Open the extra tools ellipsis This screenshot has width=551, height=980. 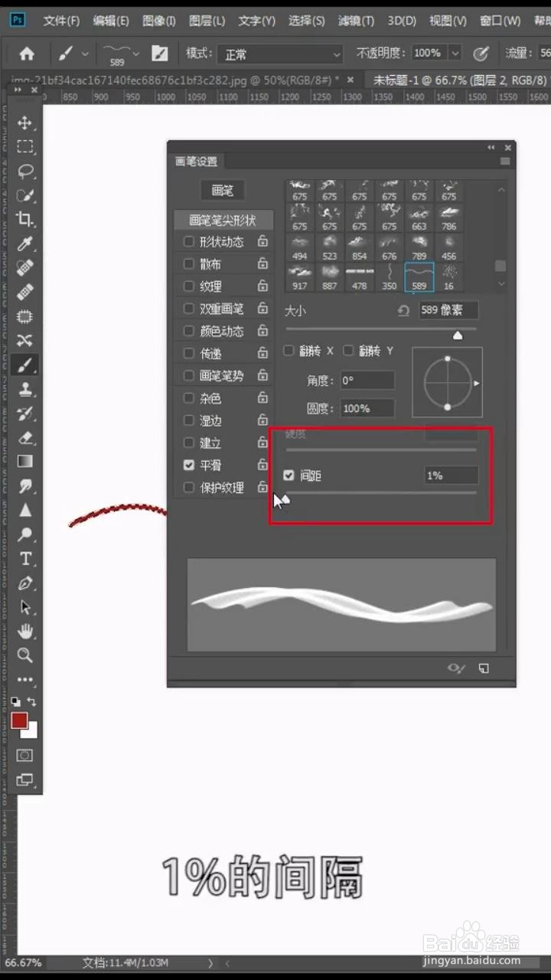click(25, 679)
